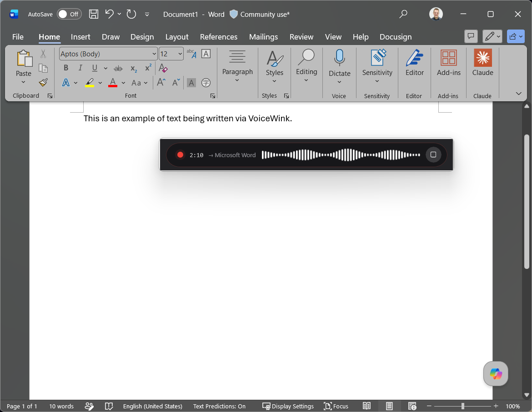Open Display Settings in status bar
The image size is (532, 412).
tap(288, 406)
